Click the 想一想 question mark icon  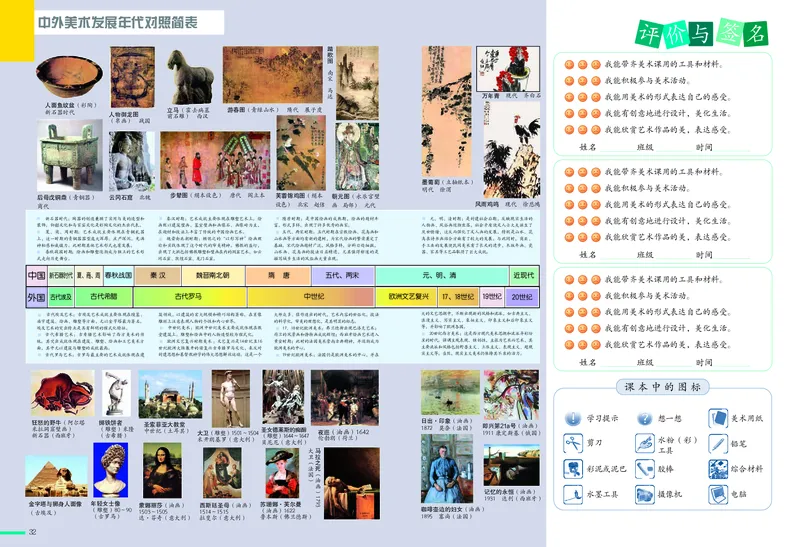[x=644, y=418]
